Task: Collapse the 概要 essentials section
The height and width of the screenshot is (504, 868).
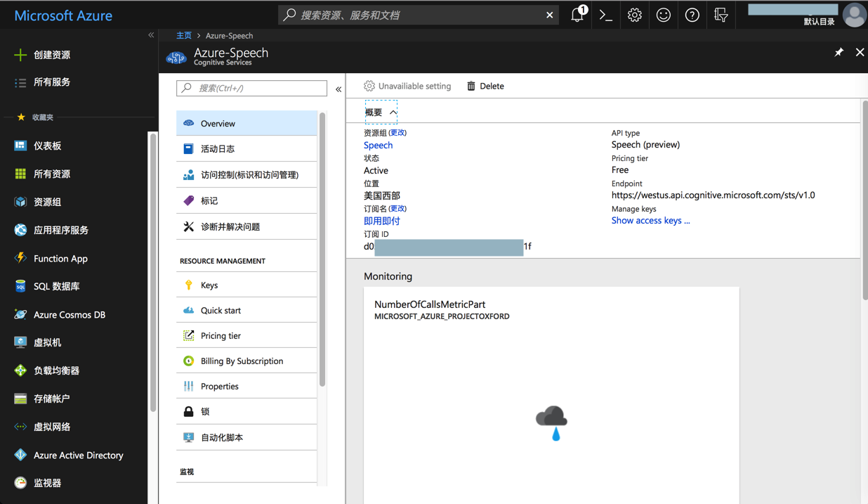Action: (x=381, y=112)
